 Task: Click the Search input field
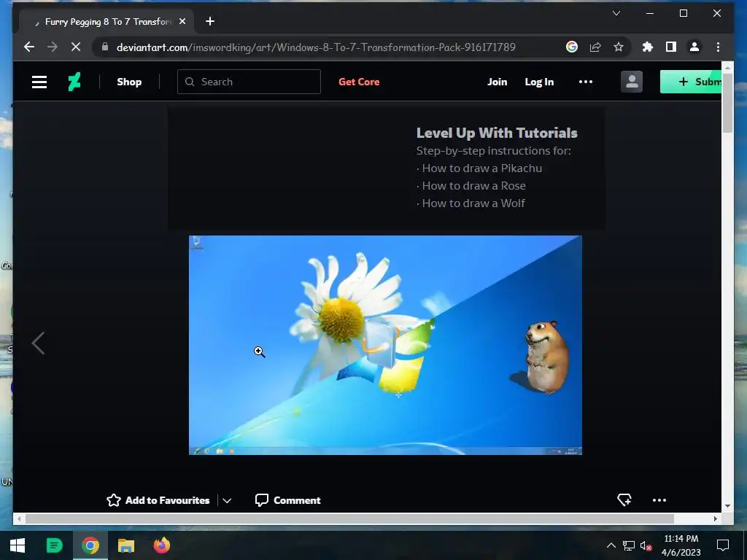249,82
